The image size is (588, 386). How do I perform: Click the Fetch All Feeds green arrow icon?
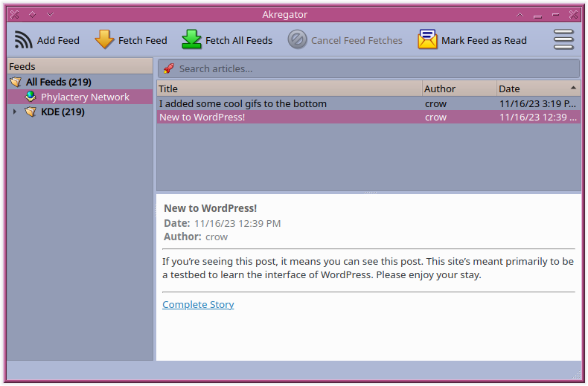191,39
